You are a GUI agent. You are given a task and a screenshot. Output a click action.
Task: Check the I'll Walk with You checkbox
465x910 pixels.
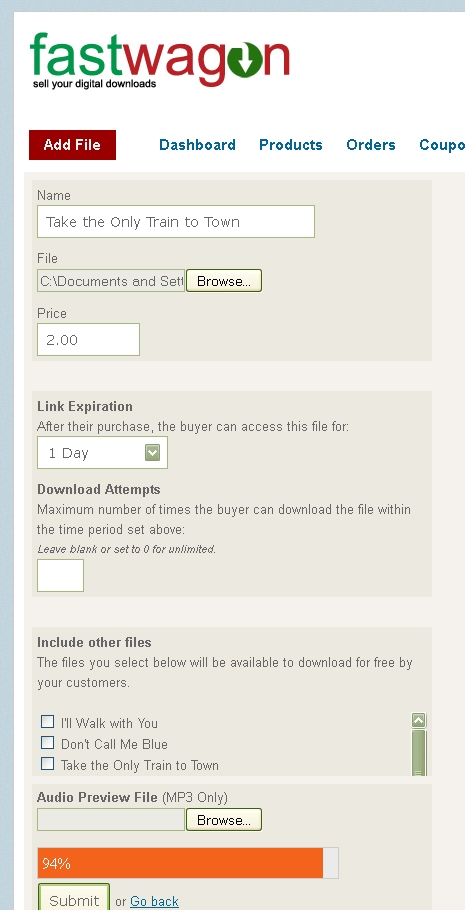(x=48, y=721)
